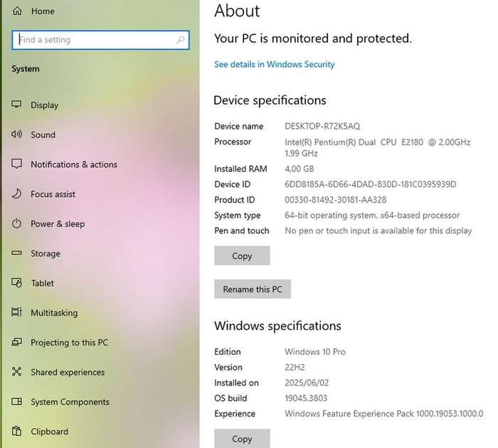Click Your PC is monitored and protected text
The image size is (498, 448).
(x=313, y=38)
